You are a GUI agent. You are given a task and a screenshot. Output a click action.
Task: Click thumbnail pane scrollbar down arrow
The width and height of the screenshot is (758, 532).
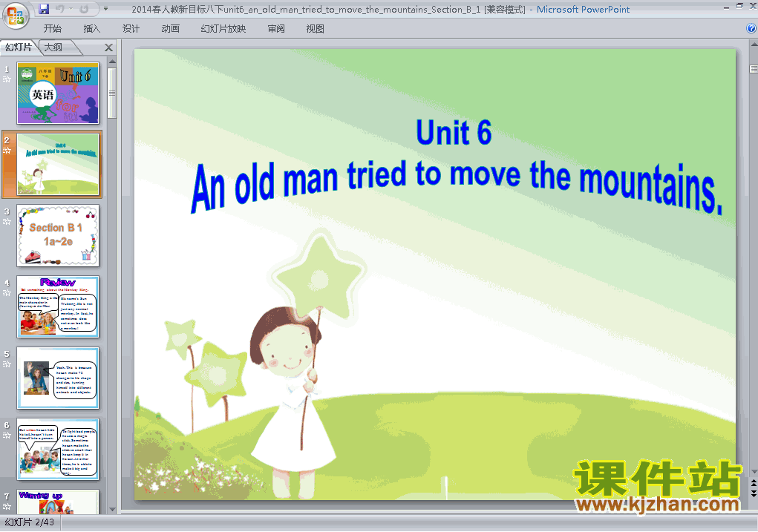112,509
